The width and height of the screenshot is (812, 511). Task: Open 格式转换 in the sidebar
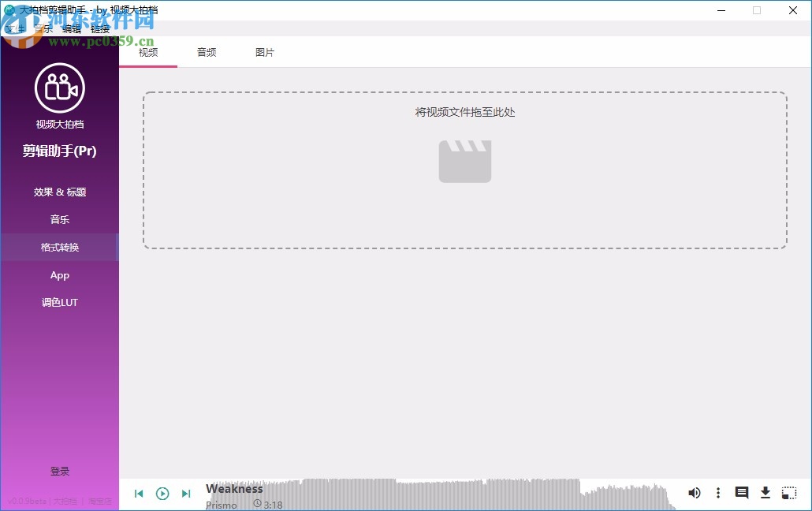[x=59, y=247]
